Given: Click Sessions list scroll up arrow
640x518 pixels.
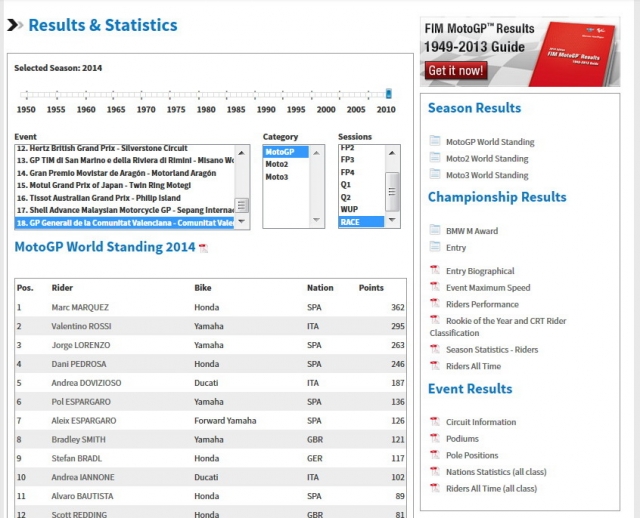Looking at the screenshot, I should (x=392, y=153).
